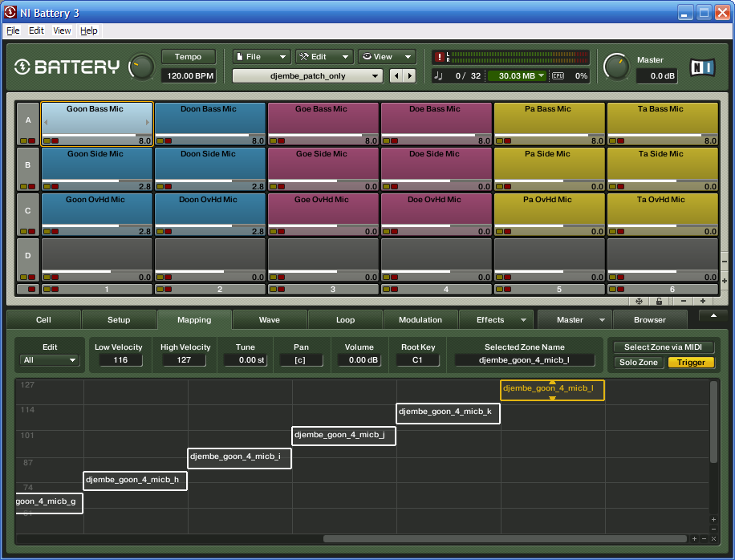
Task: Switch to the Wave tab
Action: (270, 319)
